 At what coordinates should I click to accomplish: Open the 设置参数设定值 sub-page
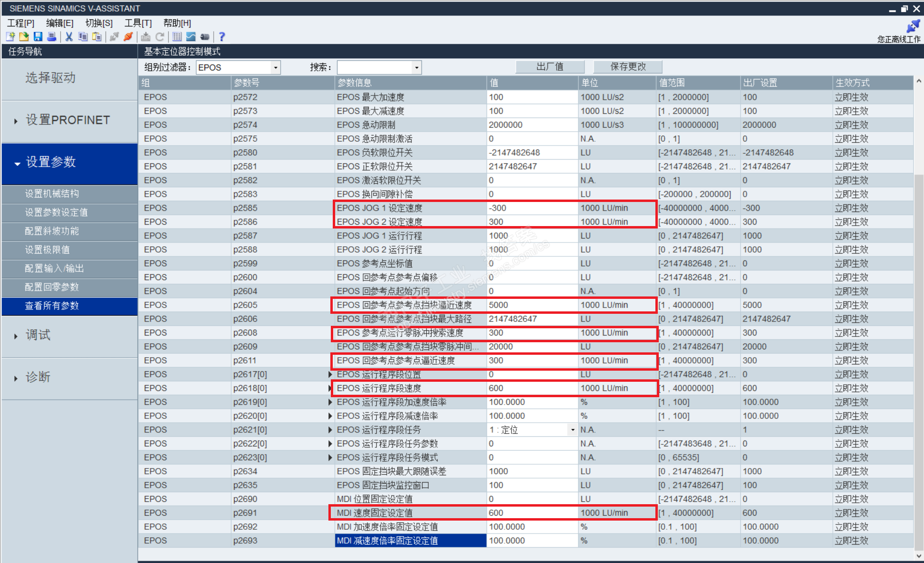pyautogui.click(x=69, y=213)
